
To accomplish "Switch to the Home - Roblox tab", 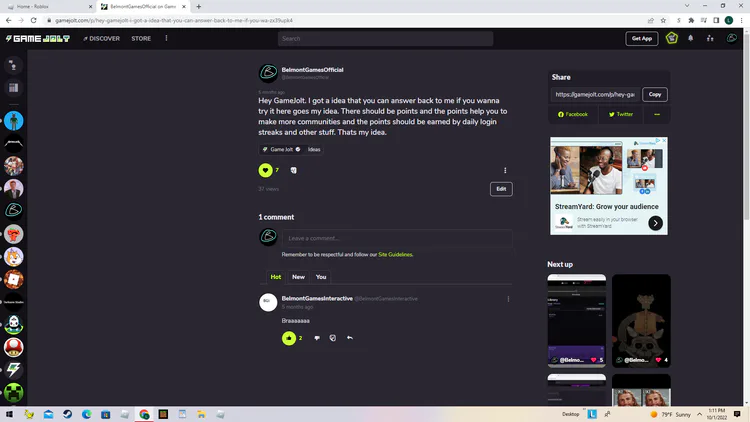I will 48,7.
